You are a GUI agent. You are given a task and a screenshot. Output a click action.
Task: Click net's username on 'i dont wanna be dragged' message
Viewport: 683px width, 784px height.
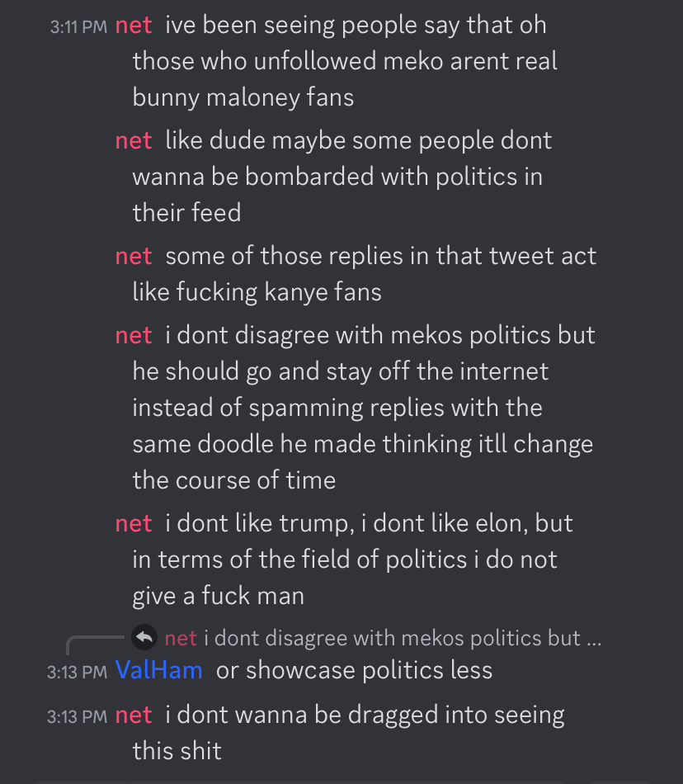click(x=134, y=716)
